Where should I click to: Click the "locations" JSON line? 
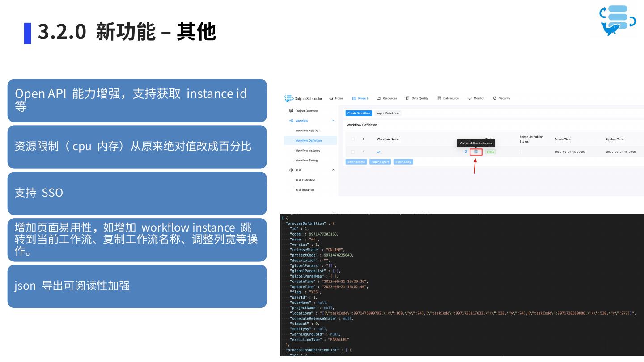tap(462, 313)
